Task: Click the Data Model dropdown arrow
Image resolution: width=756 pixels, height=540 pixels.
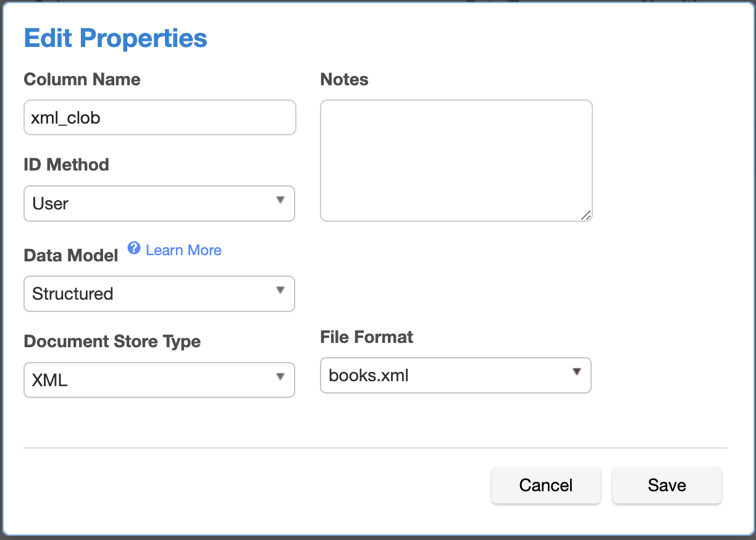Action: click(280, 290)
